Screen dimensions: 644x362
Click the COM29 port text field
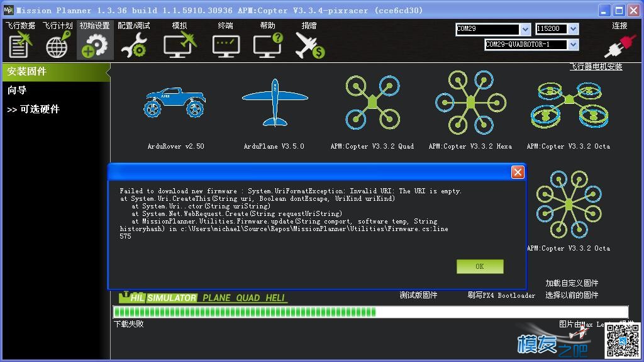tap(487, 29)
